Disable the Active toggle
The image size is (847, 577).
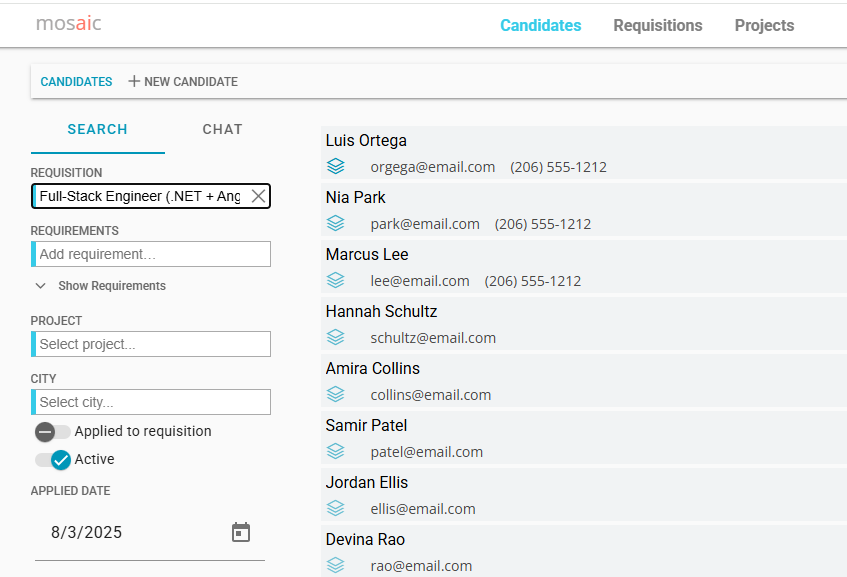[x=53, y=460]
